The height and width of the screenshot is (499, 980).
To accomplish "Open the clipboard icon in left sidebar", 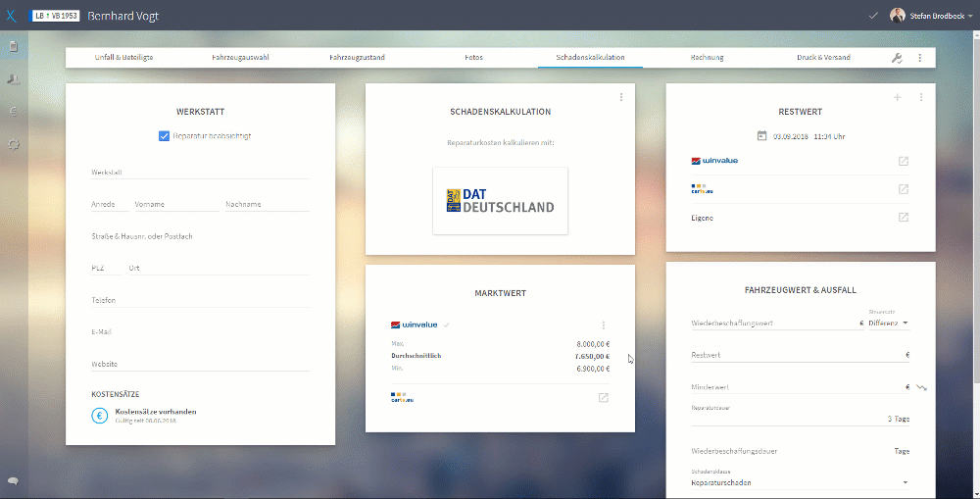I will pyautogui.click(x=13, y=47).
